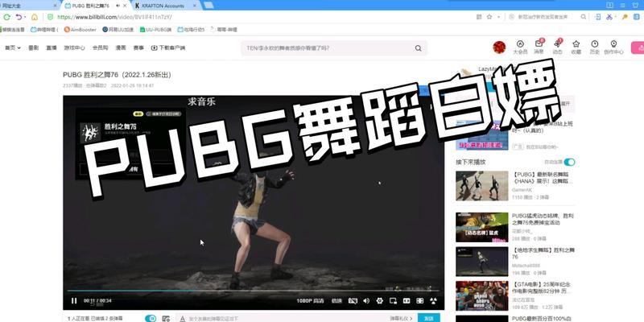Screen dimensions: 644x322
Task: Open 消息 messages icon
Action: pos(539,47)
